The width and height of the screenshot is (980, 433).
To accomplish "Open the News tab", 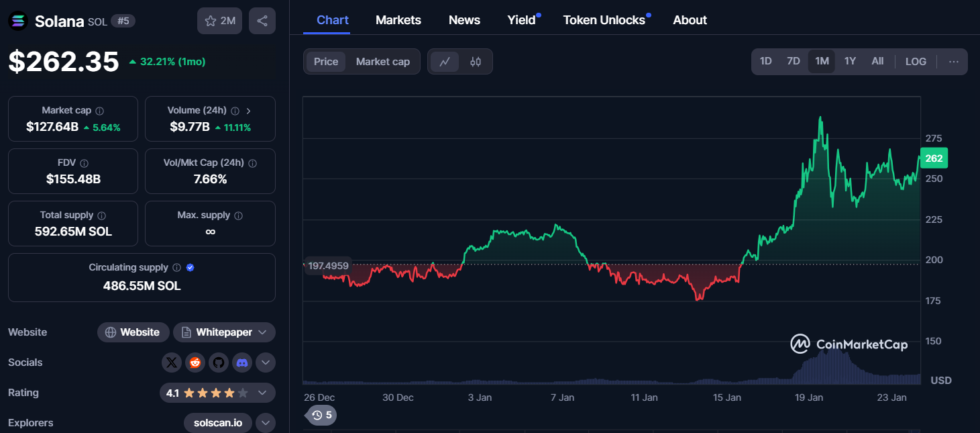I will pos(464,20).
